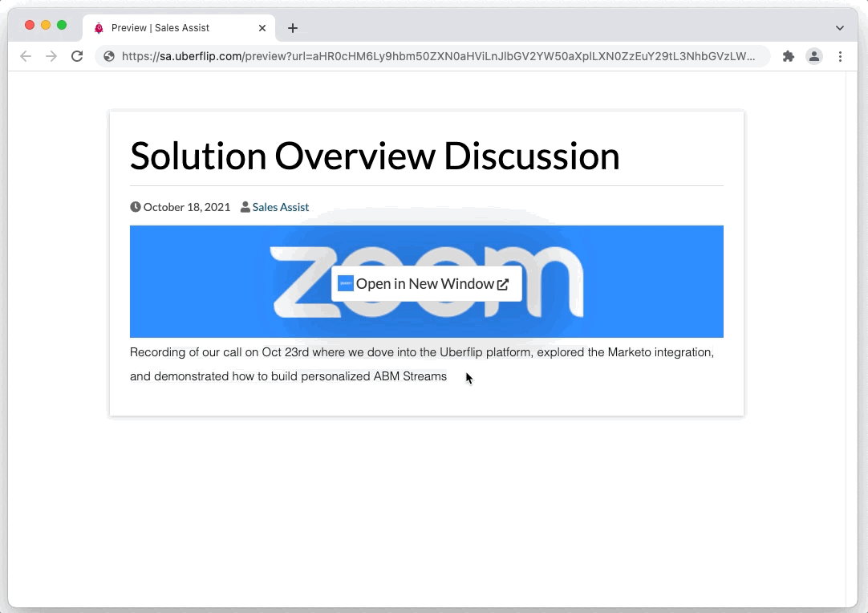This screenshot has height=613, width=868.
Task: Click the Solution Overview Discussion heading
Action: click(x=375, y=156)
